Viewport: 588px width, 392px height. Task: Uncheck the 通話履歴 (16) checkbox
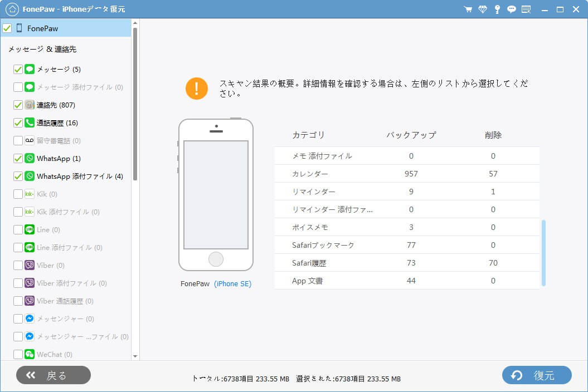18,122
